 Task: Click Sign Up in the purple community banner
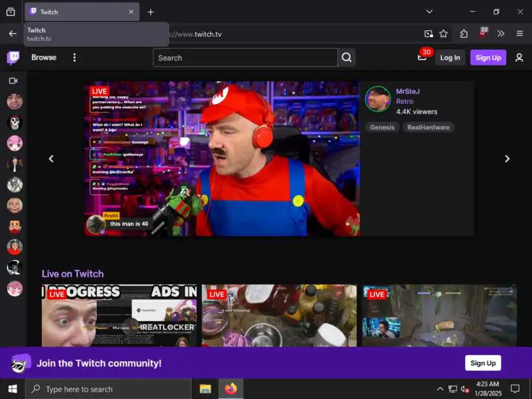coord(483,363)
